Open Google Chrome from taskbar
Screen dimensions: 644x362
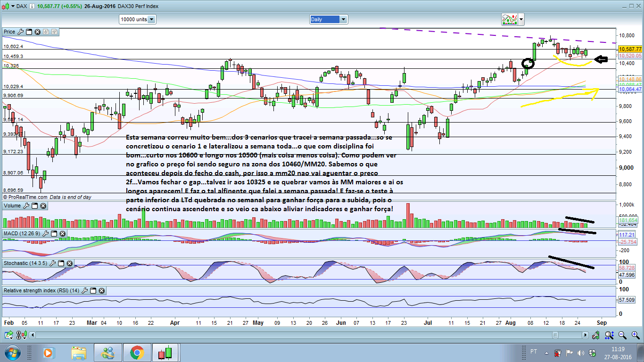click(x=137, y=352)
